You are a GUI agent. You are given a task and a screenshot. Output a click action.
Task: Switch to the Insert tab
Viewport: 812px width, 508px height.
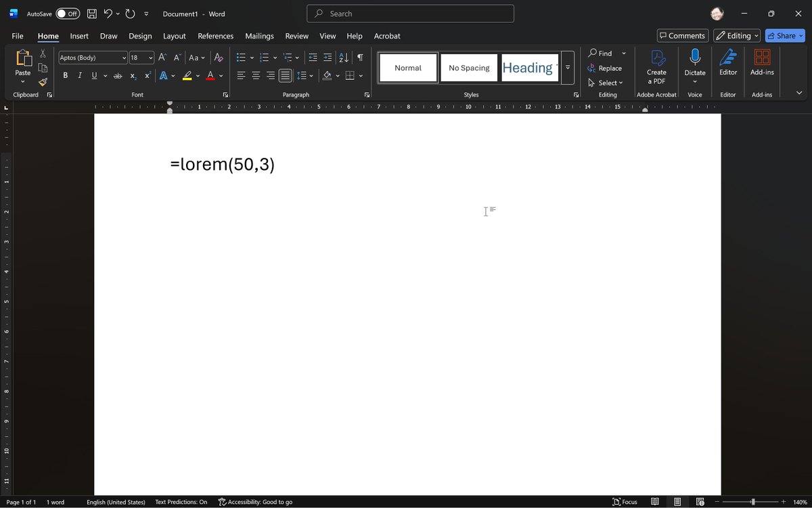[79, 36]
